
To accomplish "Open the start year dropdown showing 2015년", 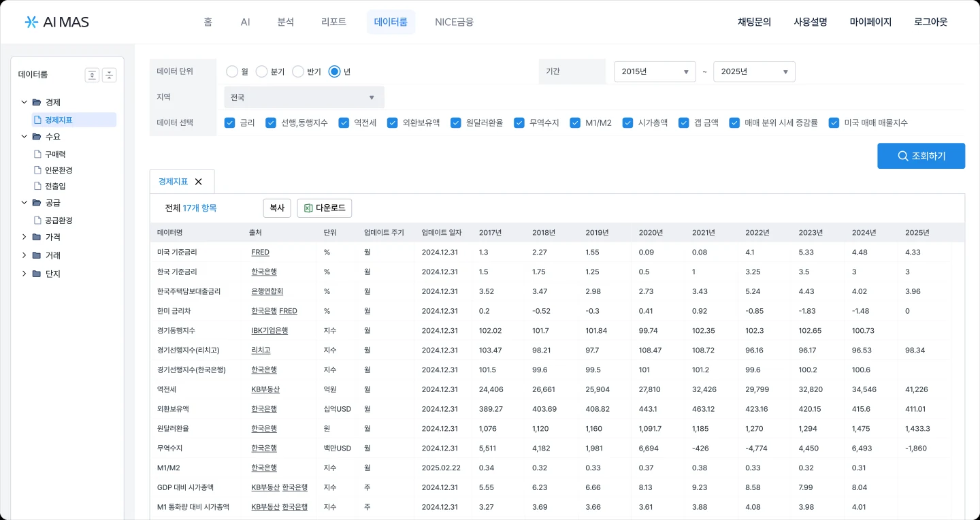I will pyautogui.click(x=655, y=71).
